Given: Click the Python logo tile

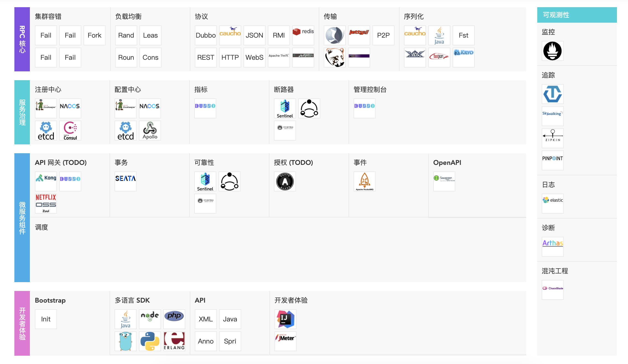Looking at the screenshot, I should pyautogui.click(x=150, y=341).
